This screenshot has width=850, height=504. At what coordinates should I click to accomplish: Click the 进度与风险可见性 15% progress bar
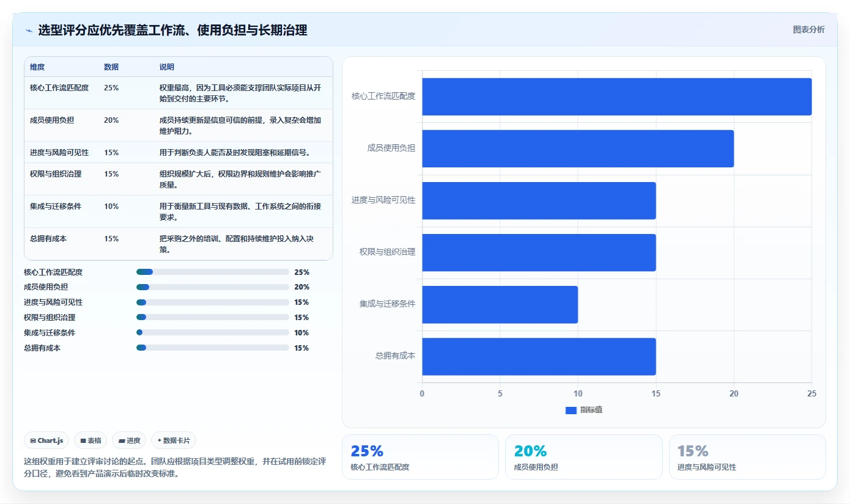point(213,302)
